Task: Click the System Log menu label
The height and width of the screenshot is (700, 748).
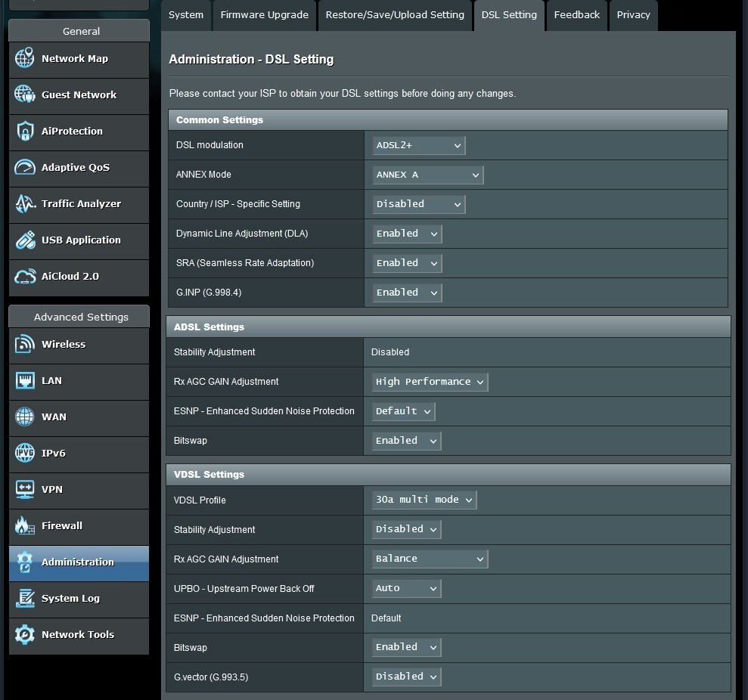Action: [x=70, y=599]
